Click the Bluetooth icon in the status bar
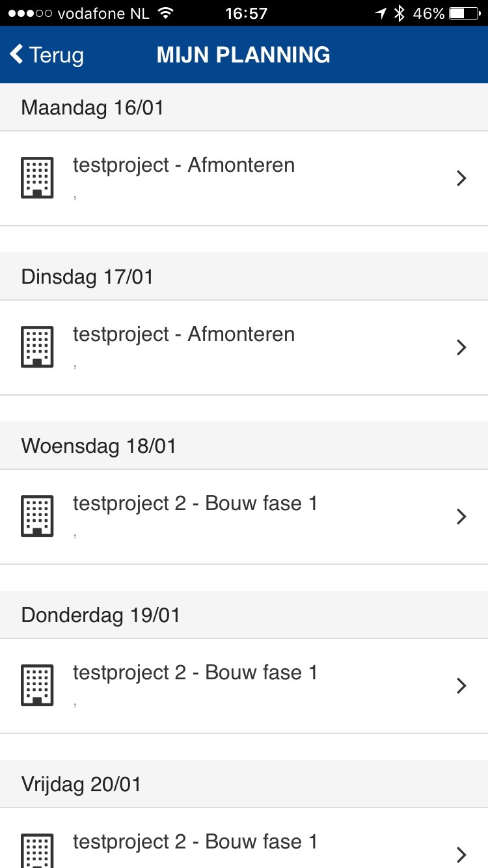This screenshot has width=488, height=868. [400, 13]
